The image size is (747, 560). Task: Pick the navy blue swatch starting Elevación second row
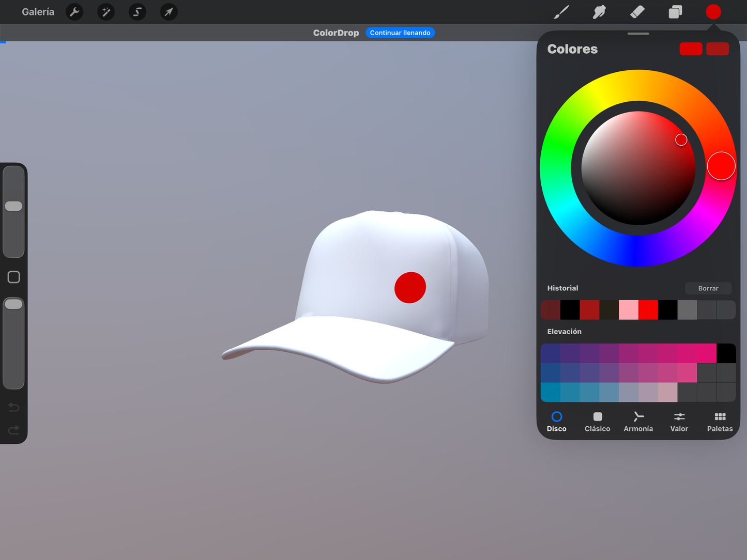click(x=551, y=373)
